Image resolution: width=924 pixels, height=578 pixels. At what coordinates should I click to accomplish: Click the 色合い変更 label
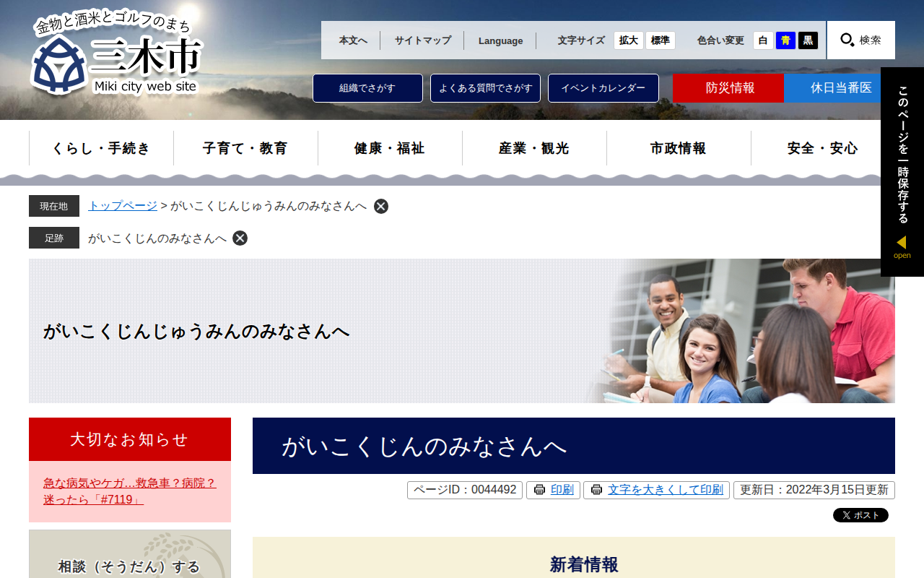tap(720, 40)
